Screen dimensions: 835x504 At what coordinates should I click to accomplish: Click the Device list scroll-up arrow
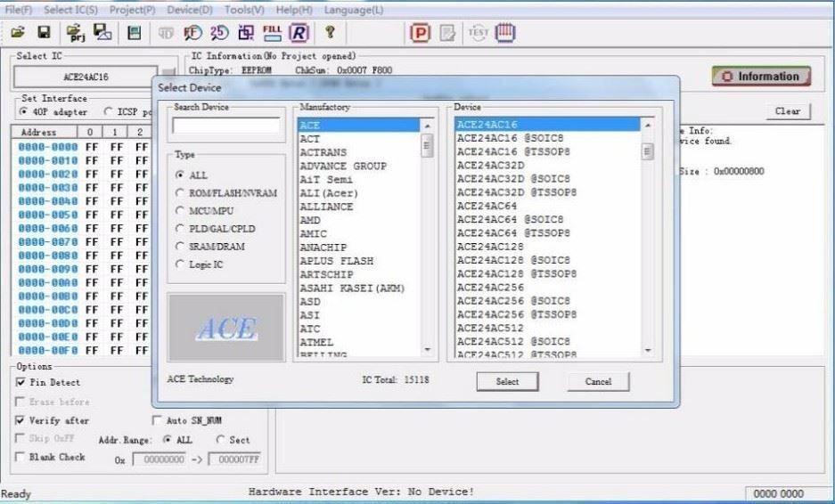(648, 126)
